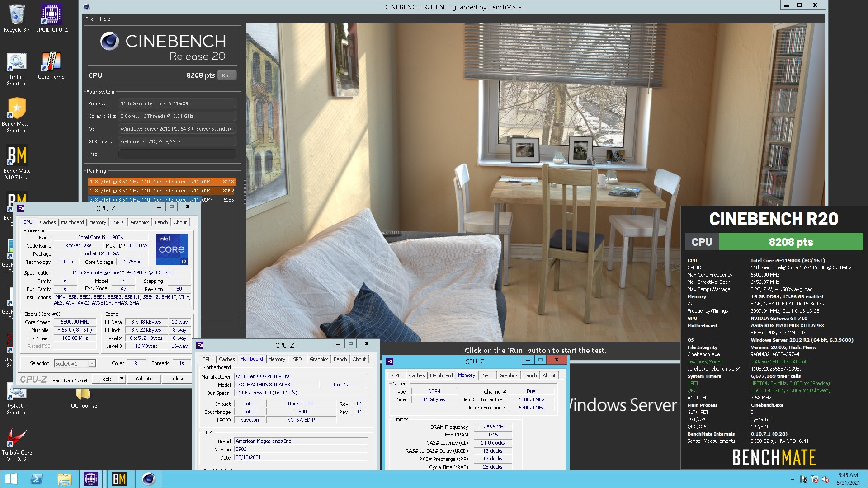Open the OCTool1221 folder icon

(85, 399)
